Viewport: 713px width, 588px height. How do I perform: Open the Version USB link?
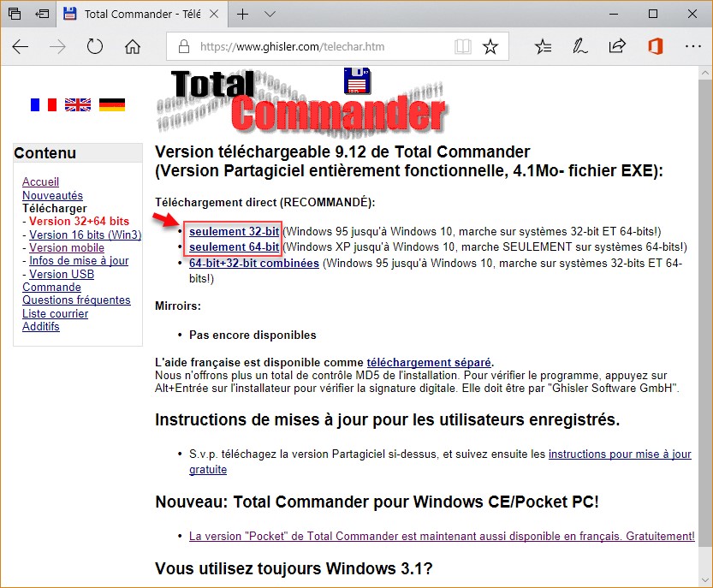click(62, 274)
